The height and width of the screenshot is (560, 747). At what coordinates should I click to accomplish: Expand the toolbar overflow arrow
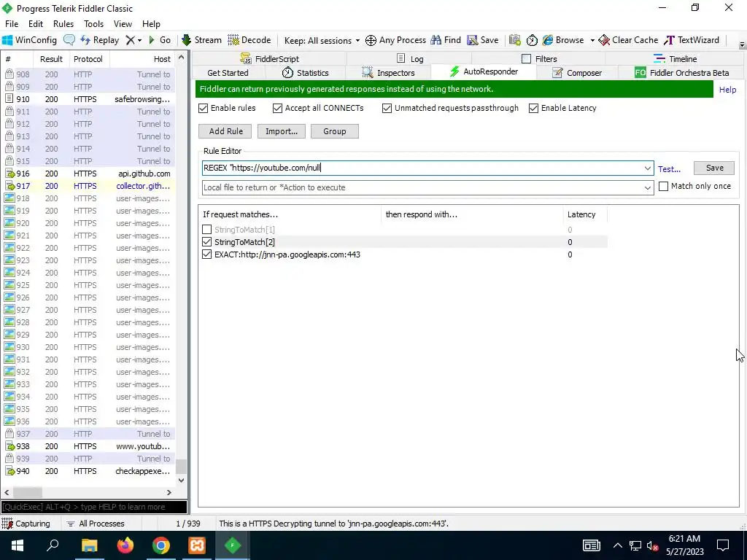[x=742, y=45]
